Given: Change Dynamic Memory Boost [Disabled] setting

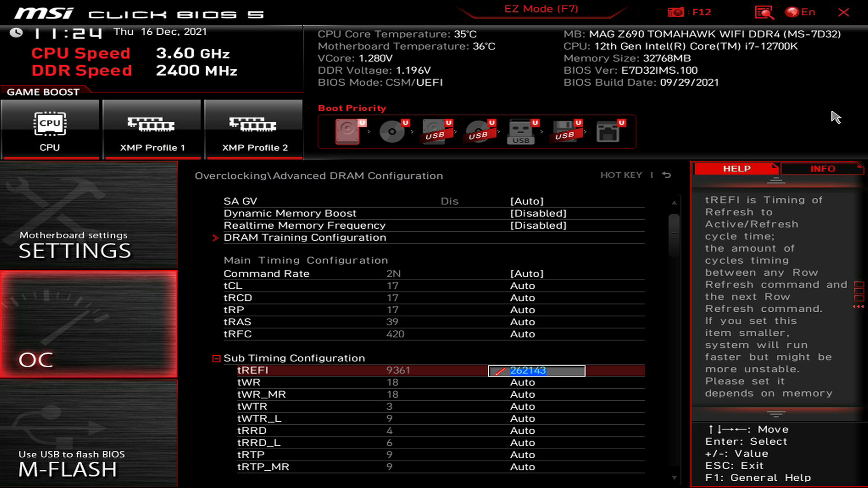Looking at the screenshot, I should click(538, 213).
